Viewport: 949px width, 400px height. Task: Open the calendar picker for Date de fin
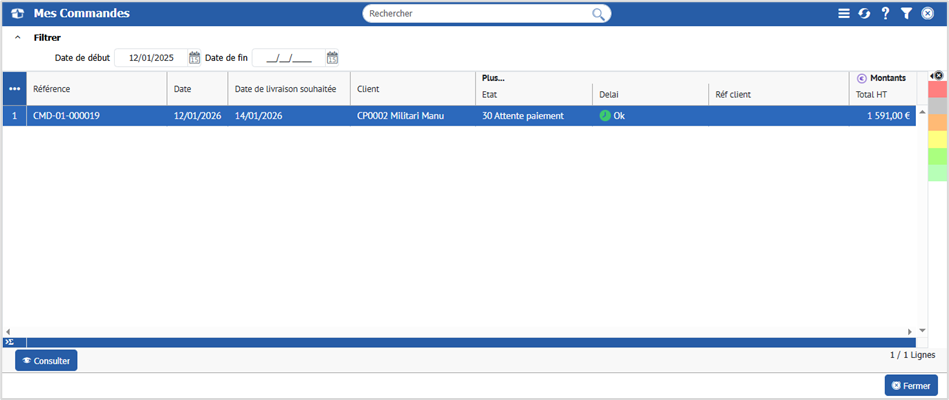[x=332, y=58]
